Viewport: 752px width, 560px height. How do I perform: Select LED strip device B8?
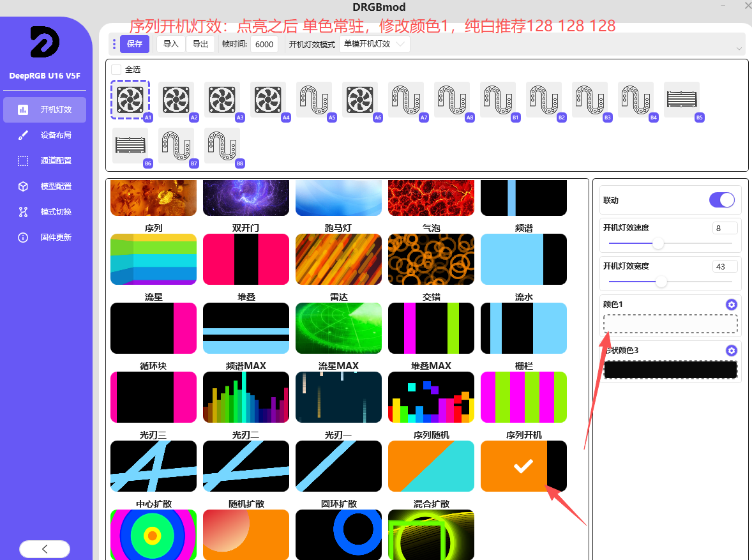222,146
